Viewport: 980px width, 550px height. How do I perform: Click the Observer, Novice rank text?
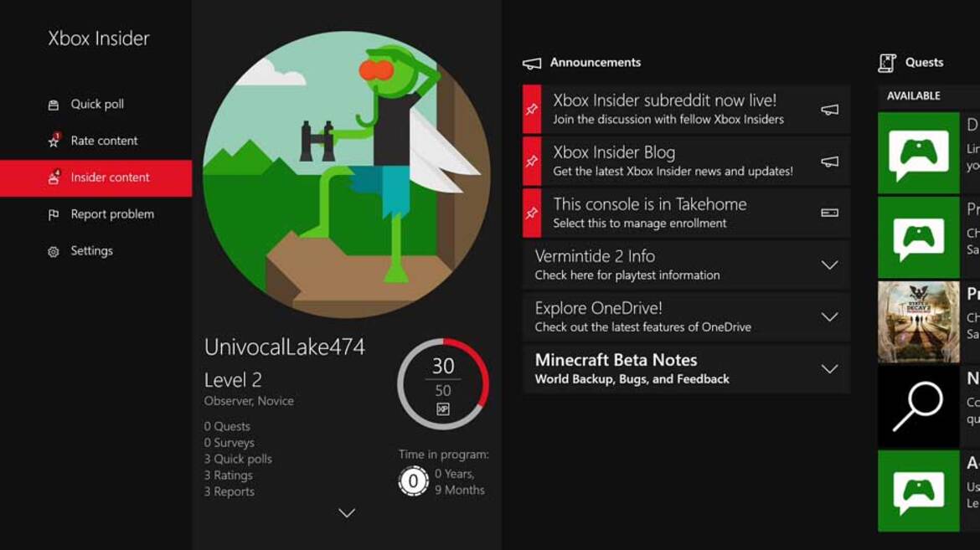(x=249, y=401)
